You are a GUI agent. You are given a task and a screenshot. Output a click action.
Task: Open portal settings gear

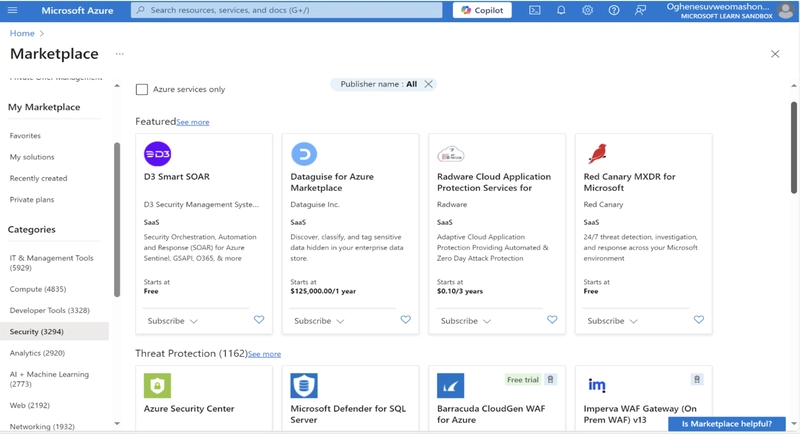587,10
